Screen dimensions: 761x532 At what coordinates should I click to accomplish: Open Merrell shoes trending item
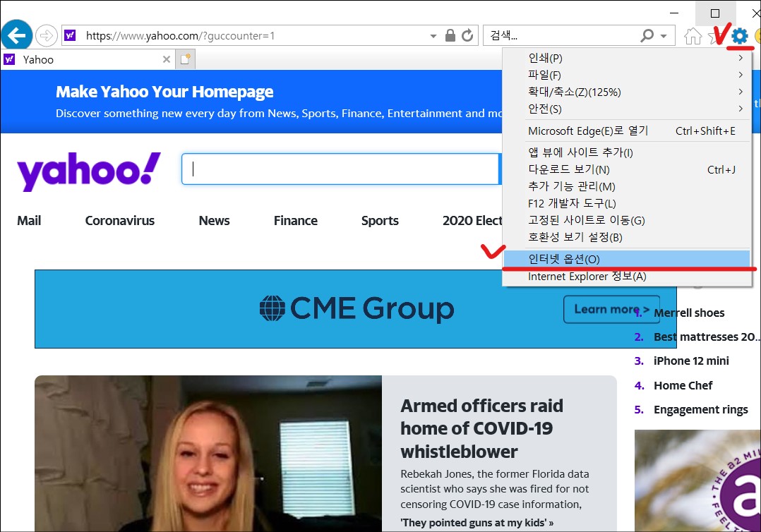(x=689, y=313)
